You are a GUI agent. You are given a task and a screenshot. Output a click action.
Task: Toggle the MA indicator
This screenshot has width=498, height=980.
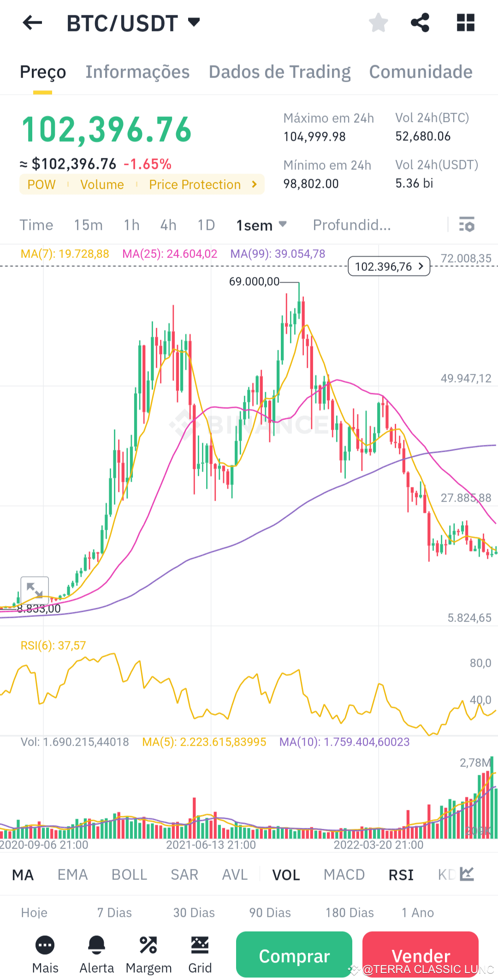(23, 875)
